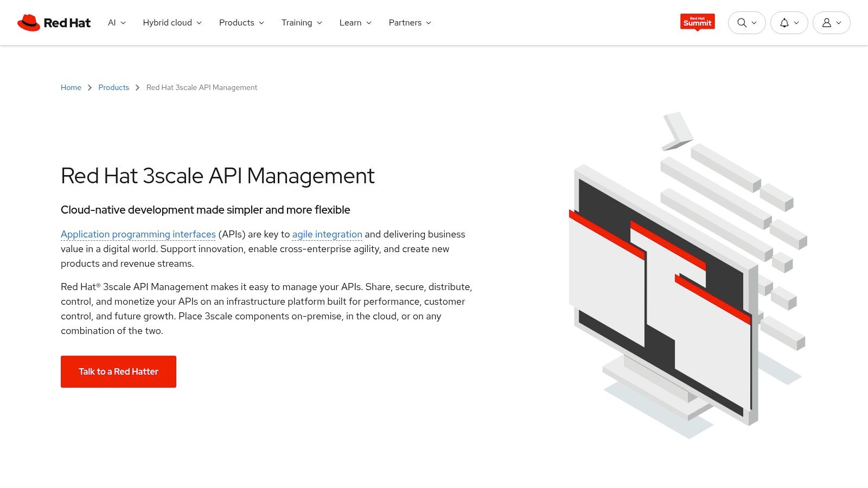Navigate to Home in the breadcrumb
The width and height of the screenshot is (868, 488).
coord(71,87)
